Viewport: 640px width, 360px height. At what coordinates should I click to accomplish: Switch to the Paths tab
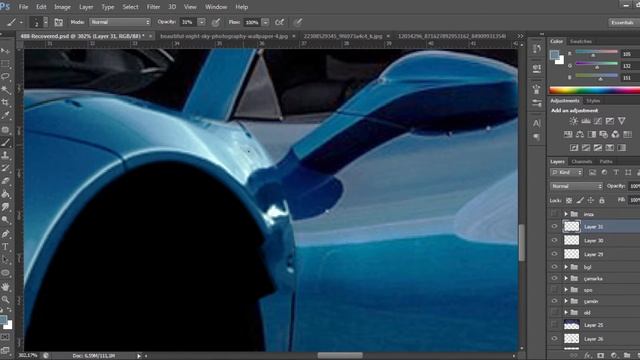click(606, 162)
